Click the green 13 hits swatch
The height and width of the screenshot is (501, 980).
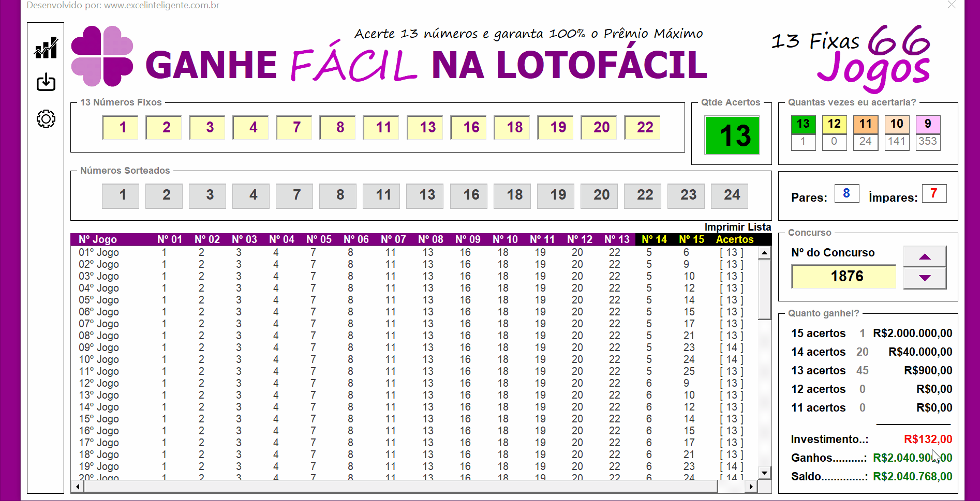[803, 124]
